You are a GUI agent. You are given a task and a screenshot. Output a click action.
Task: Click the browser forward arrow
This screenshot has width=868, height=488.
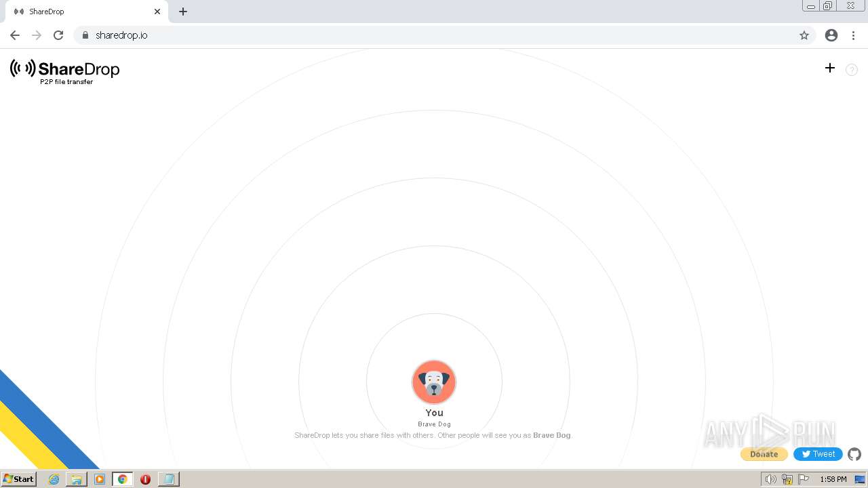coord(37,35)
